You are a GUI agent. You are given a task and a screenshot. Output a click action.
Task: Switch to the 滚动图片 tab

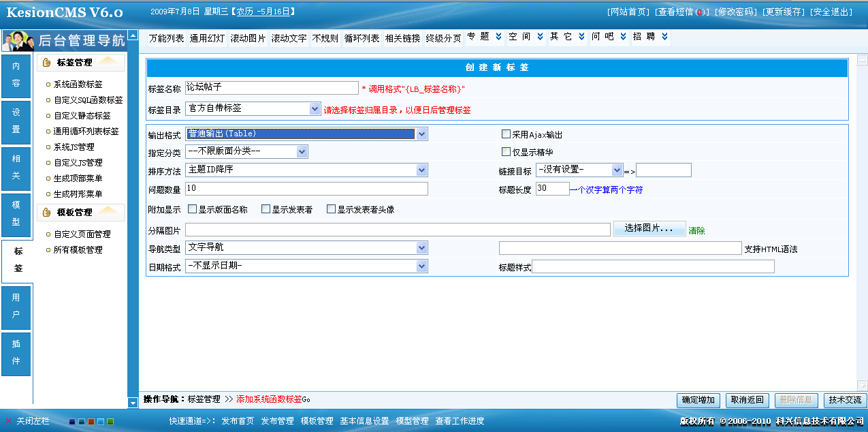pos(248,38)
